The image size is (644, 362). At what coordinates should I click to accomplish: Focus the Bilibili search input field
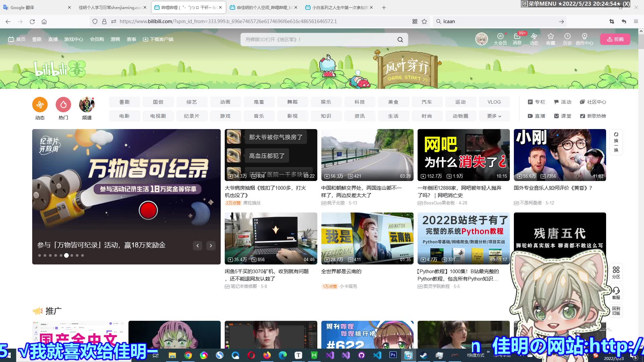319,40
